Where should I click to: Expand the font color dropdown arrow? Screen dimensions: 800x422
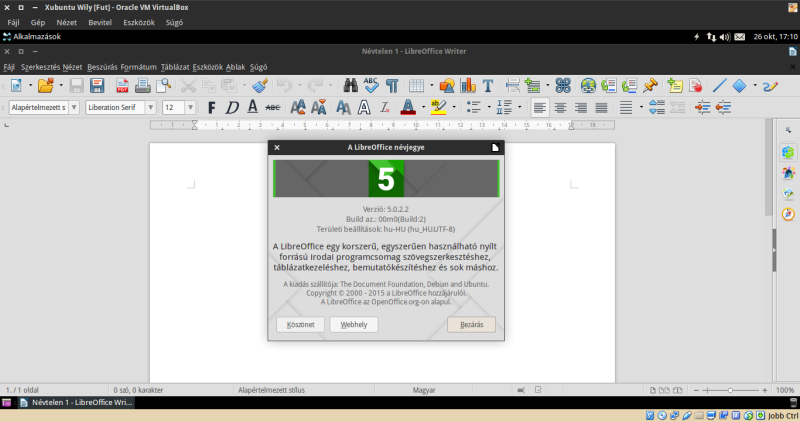point(423,107)
